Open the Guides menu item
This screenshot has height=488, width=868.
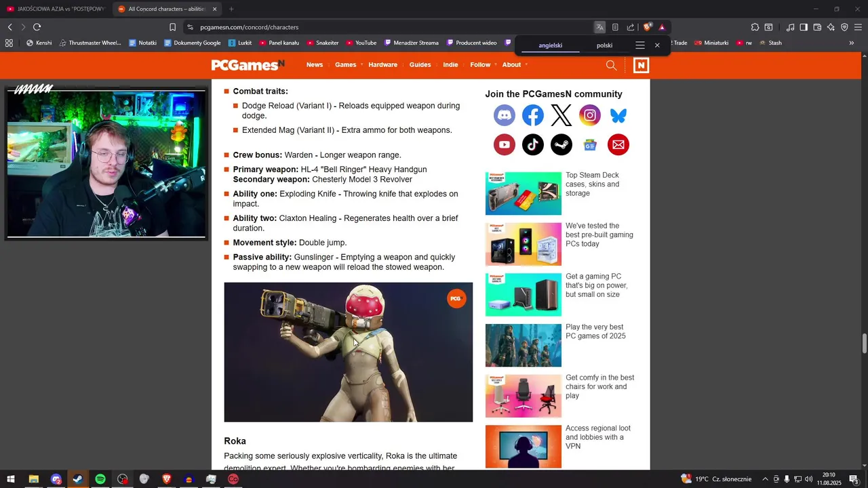click(x=420, y=65)
